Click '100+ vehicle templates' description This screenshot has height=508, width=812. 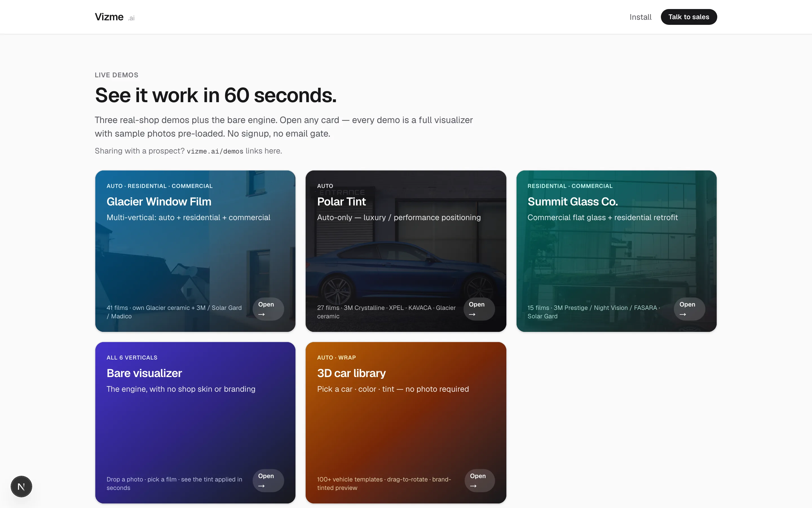click(384, 483)
